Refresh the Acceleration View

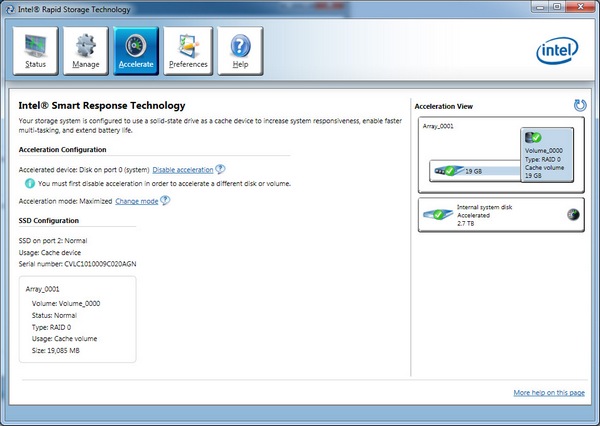click(x=580, y=105)
